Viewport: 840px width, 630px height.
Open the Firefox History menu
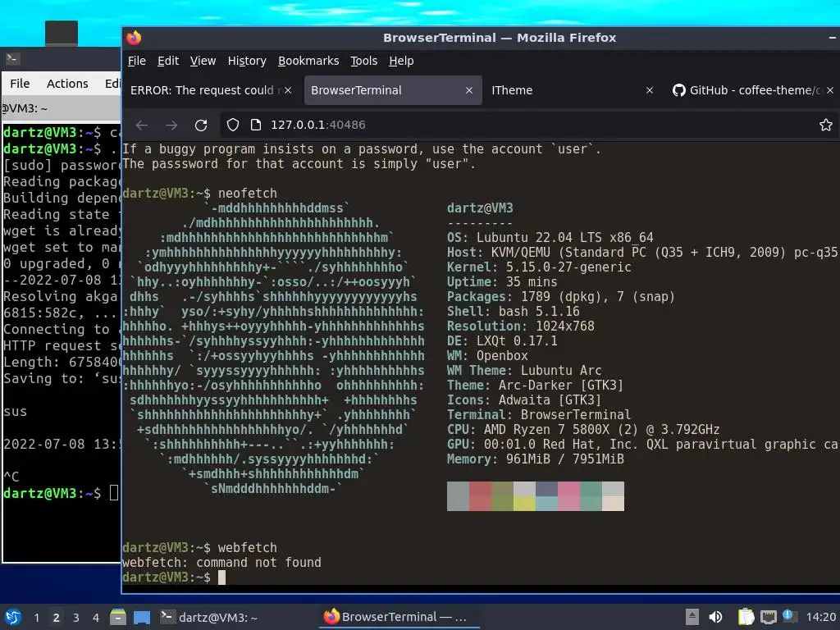click(246, 61)
